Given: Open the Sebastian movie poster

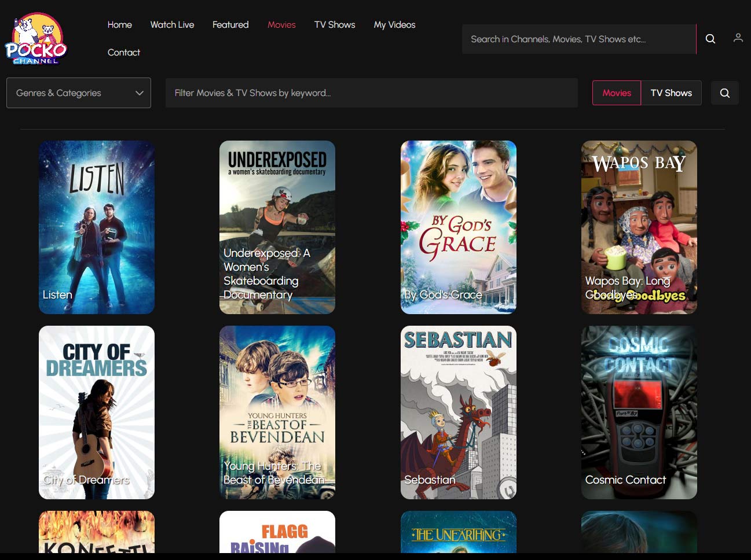Looking at the screenshot, I should coord(459,412).
